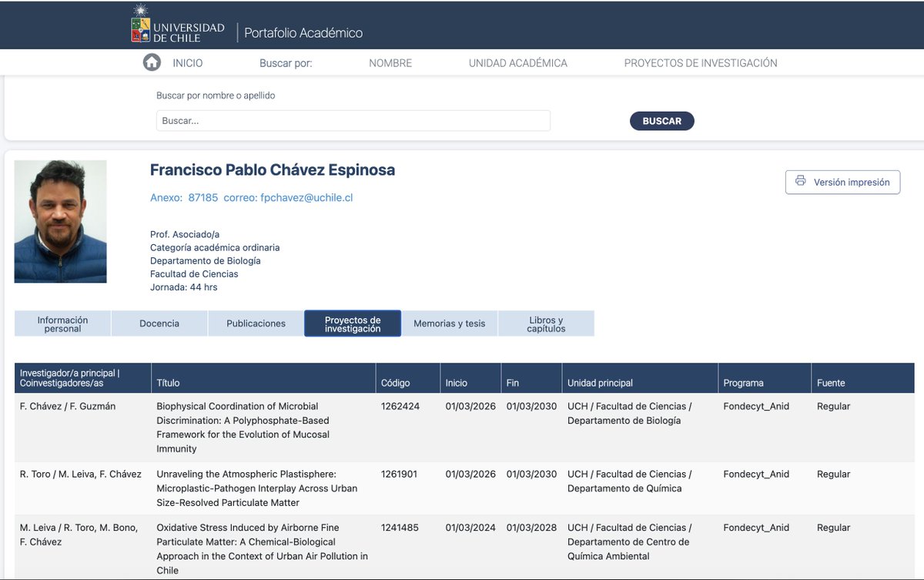Click the printer icon in Versión impresión
This screenshot has width=924, height=580.
[801, 182]
